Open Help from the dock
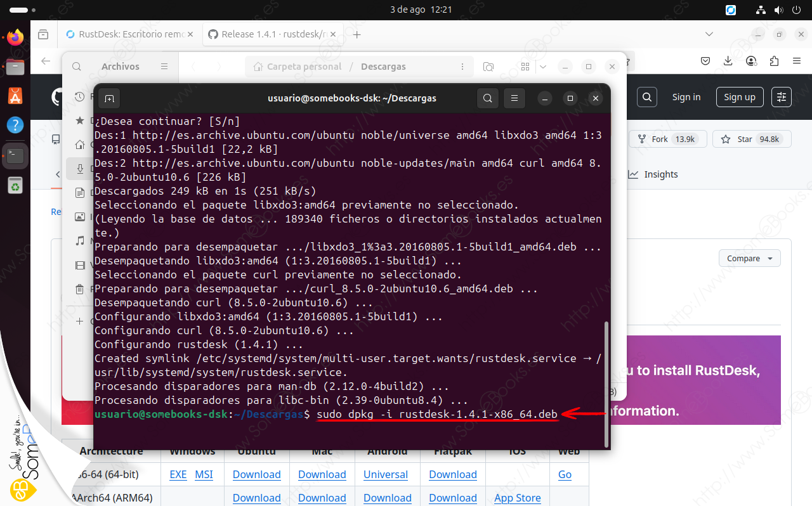The width and height of the screenshot is (812, 506). click(15, 125)
